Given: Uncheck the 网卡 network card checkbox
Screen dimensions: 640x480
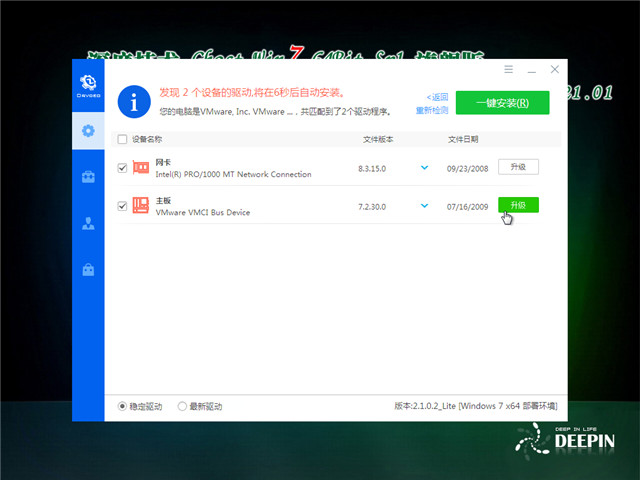Looking at the screenshot, I should coord(122,168).
